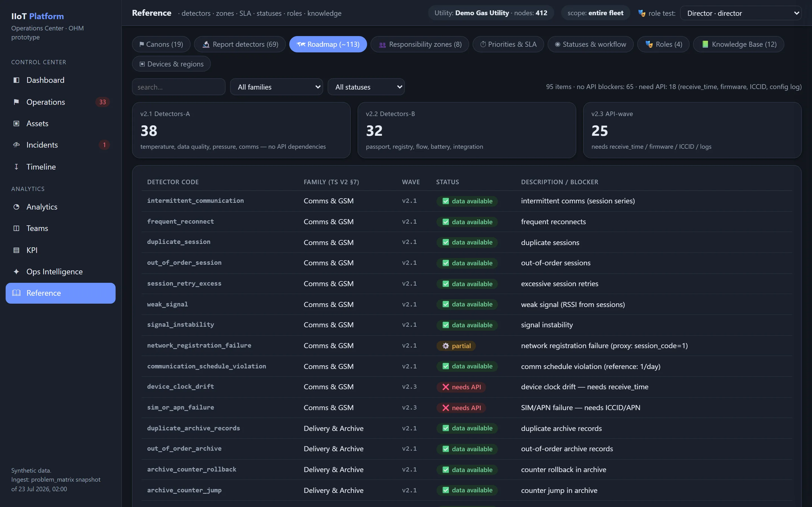Screen dimensions: 812x507
Task: Open Incidents via its sidebar icon
Action: coord(16,145)
